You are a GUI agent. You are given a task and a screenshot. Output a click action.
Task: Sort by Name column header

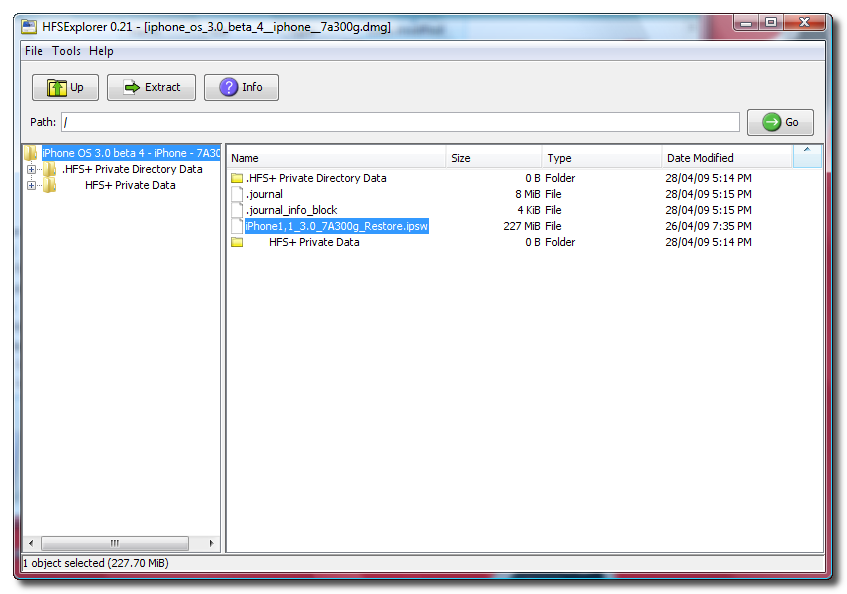pyautogui.click(x=337, y=158)
